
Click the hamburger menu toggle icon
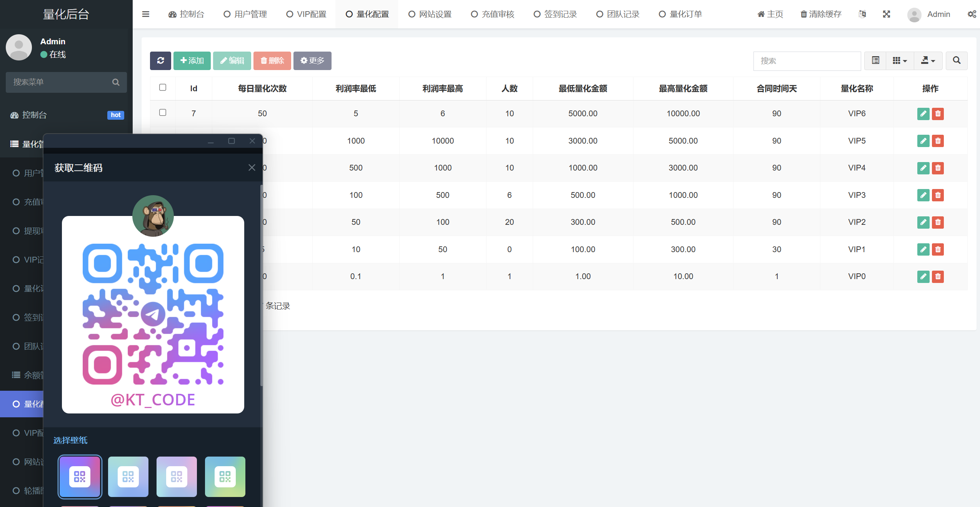click(x=146, y=14)
